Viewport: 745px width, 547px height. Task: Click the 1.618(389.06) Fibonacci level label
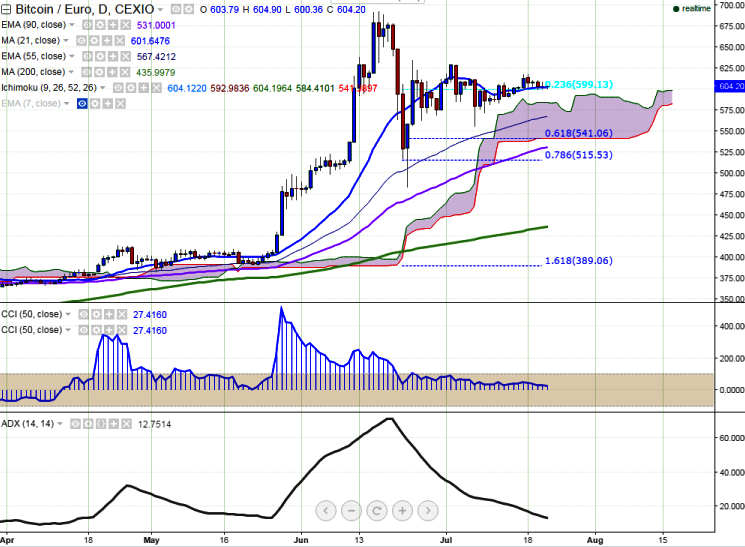click(x=579, y=260)
